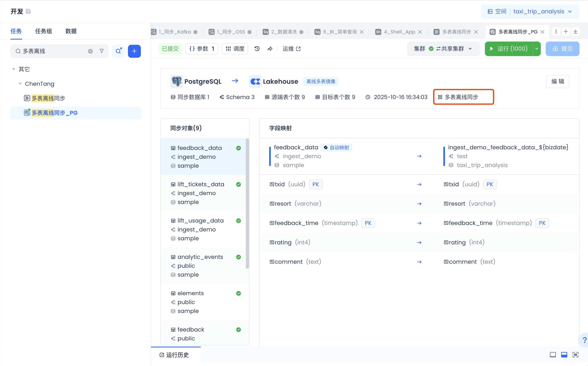Toggle fullscreen layout icon at bottom right
Screen dimensions: 588x366
[x=575, y=355]
